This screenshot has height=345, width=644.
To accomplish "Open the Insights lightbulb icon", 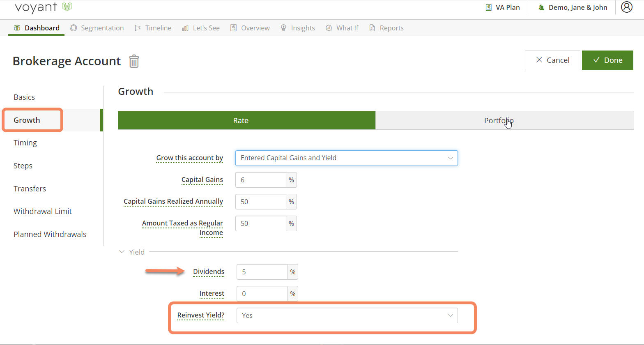I will 283,28.
